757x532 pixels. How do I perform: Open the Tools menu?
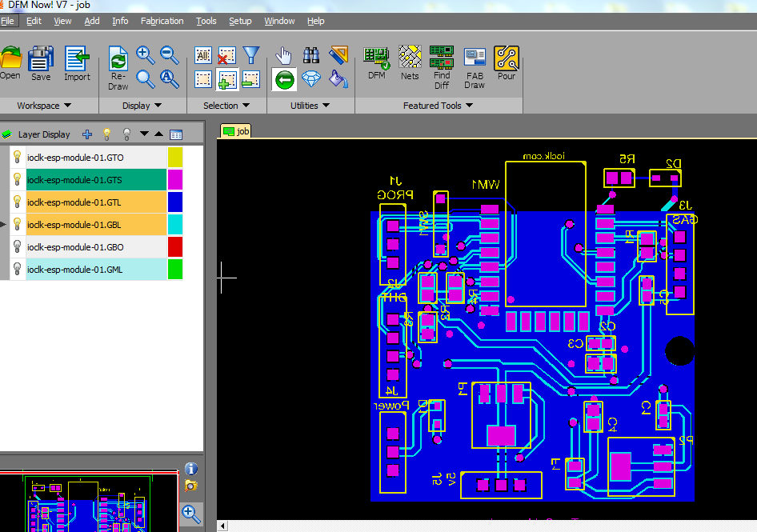(x=206, y=22)
